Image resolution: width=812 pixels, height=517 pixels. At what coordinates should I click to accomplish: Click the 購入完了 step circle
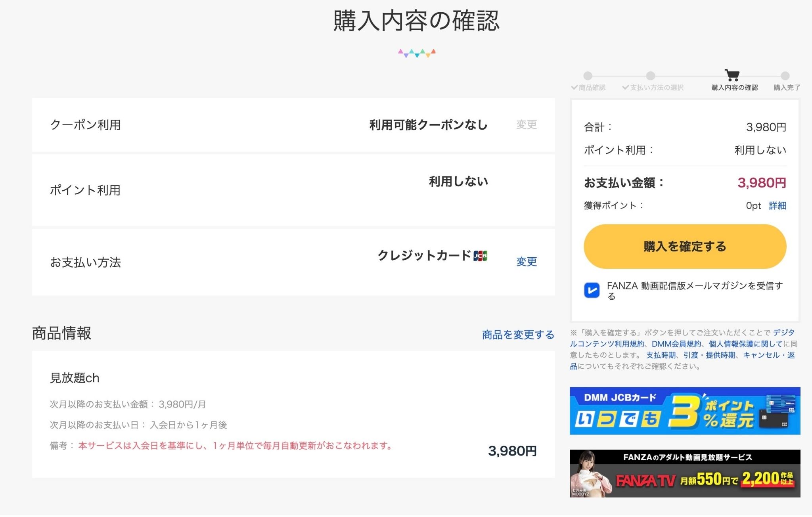785,76
